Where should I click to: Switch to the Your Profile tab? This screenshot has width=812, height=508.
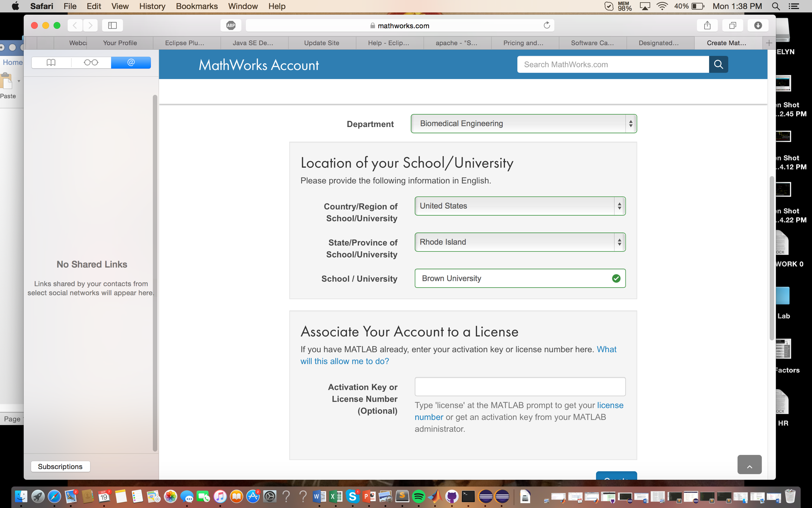(x=120, y=43)
